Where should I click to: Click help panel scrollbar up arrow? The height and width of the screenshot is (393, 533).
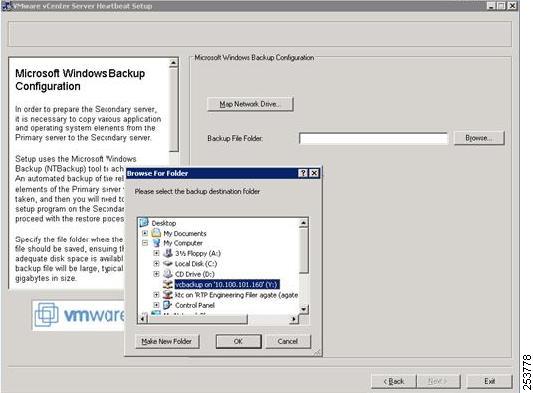[173, 63]
